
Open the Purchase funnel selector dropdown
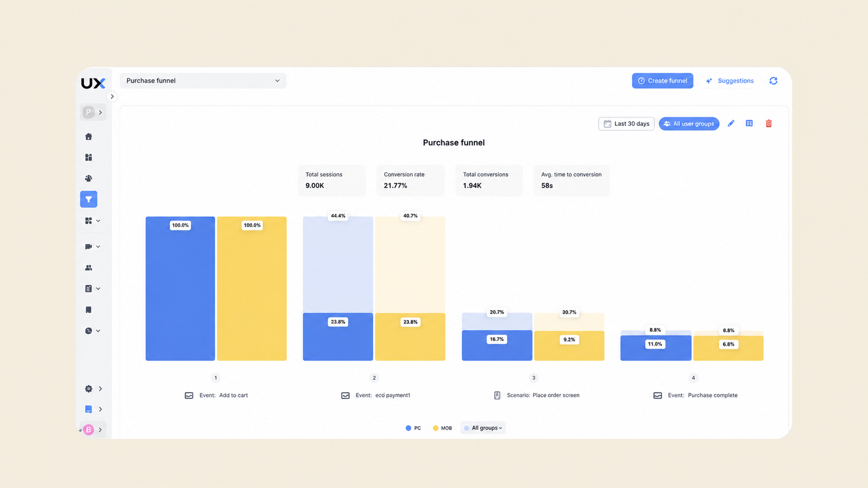[x=203, y=81]
